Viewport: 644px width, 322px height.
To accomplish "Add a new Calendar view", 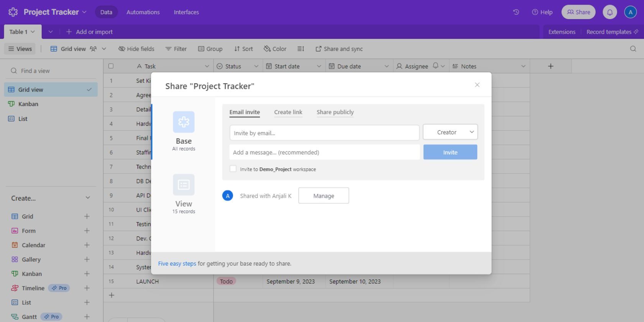I will 87,245.
